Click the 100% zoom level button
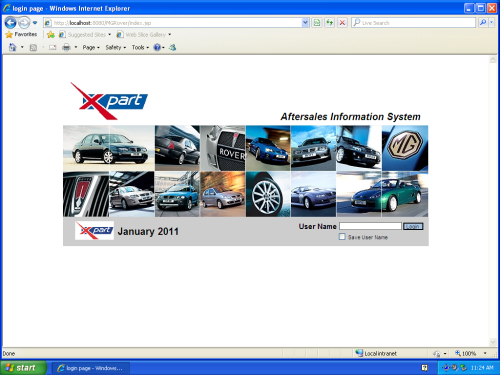The width and height of the screenshot is (500, 375). tap(465, 353)
